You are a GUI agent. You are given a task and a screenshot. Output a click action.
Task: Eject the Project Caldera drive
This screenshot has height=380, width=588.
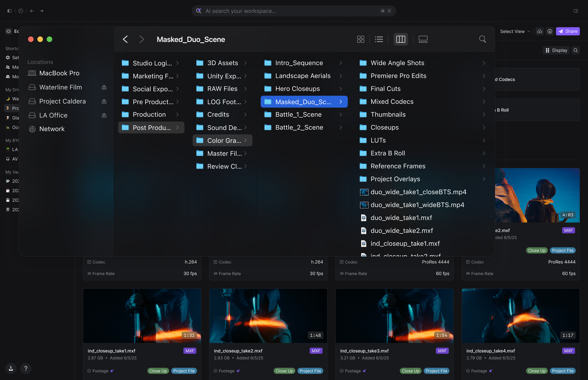pos(104,101)
